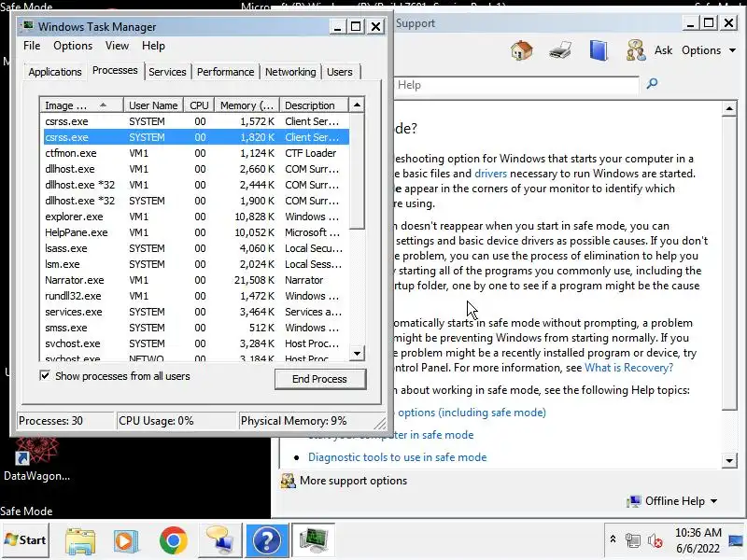The height and width of the screenshot is (560, 747).
Task: Open the DataWagon desktop shortcut
Action: tap(36, 458)
